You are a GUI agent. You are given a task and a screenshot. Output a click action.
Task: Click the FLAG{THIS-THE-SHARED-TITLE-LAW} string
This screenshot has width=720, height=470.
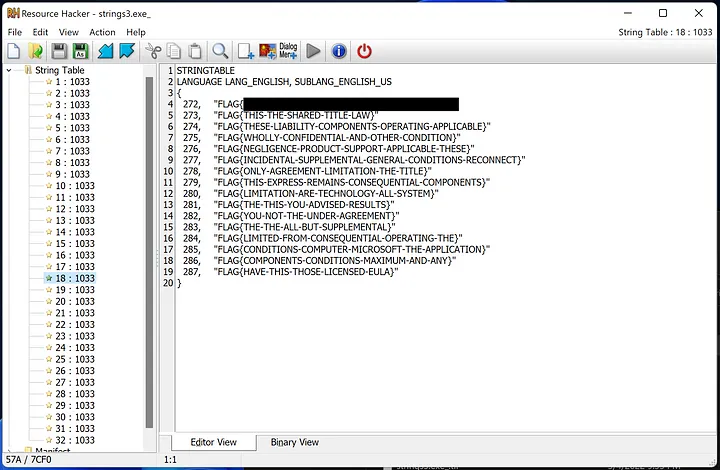click(296, 115)
